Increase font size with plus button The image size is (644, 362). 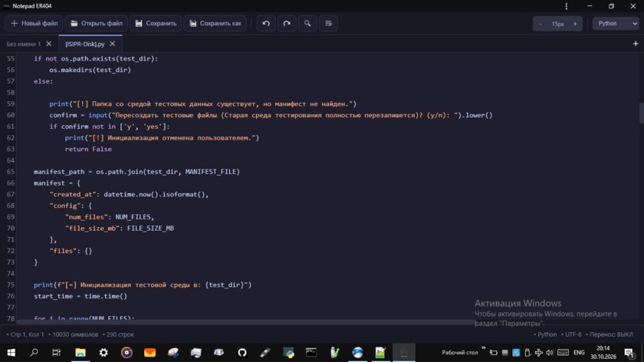tap(575, 24)
